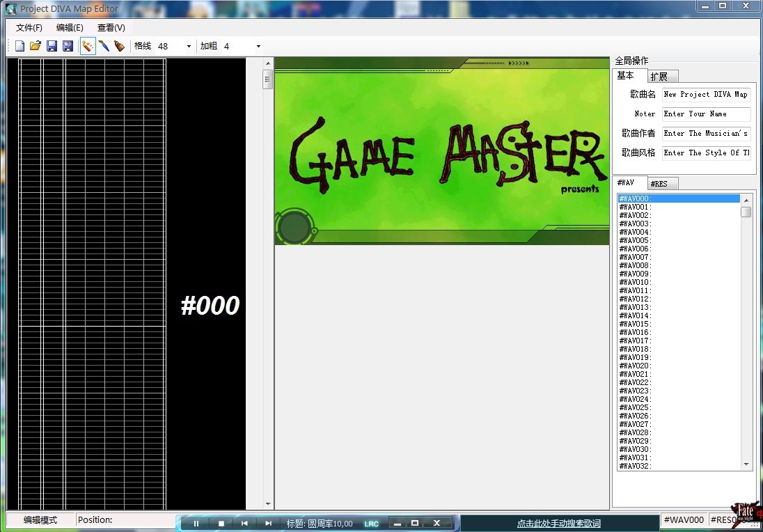
Task: Open an existing map folder icon
Action: (36, 46)
